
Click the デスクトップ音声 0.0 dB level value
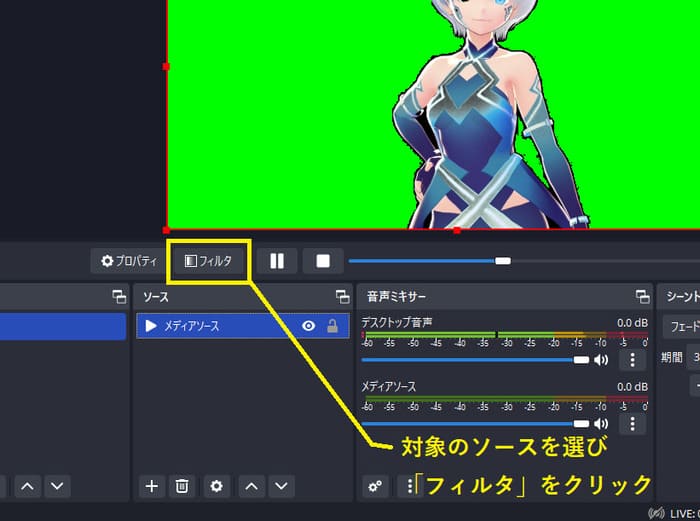(x=632, y=322)
